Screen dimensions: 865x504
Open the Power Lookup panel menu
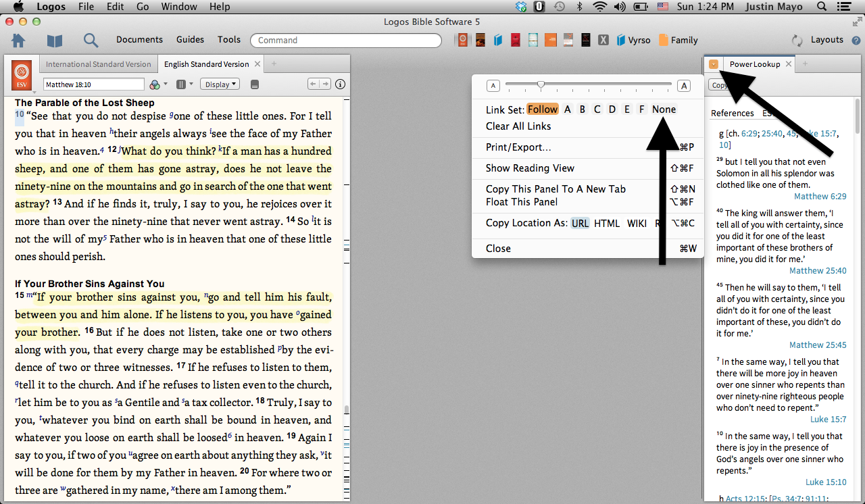click(713, 64)
